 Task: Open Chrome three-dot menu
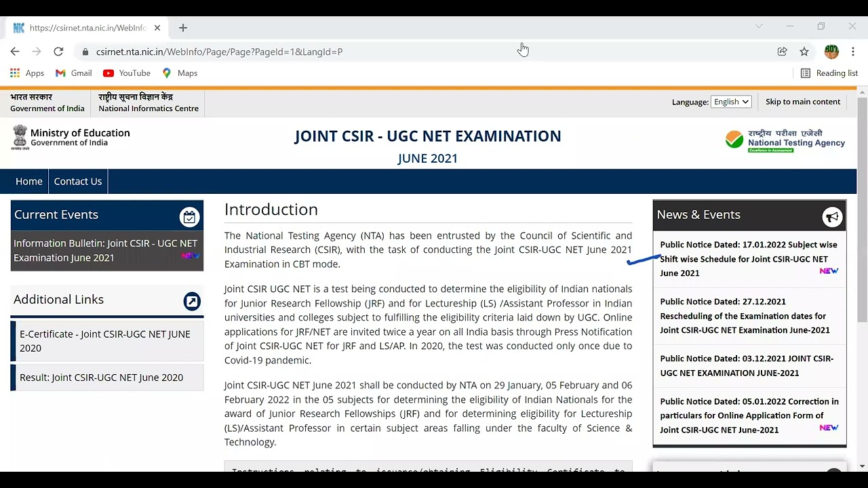click(x=853, y=52)
